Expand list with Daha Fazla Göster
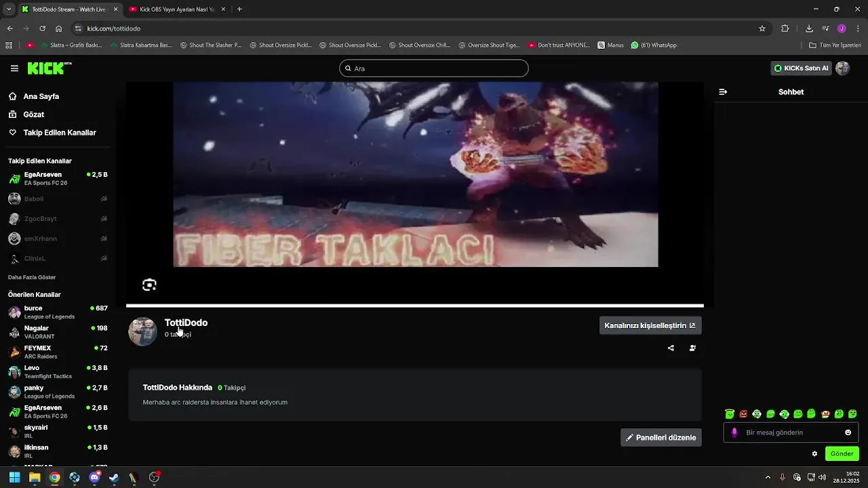 tap(32, 277)
